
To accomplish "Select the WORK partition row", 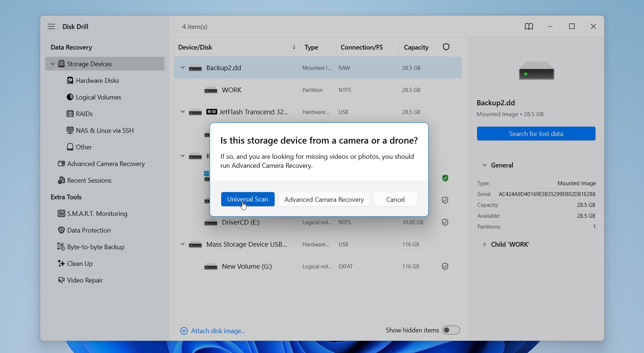I will coord(318,90).
